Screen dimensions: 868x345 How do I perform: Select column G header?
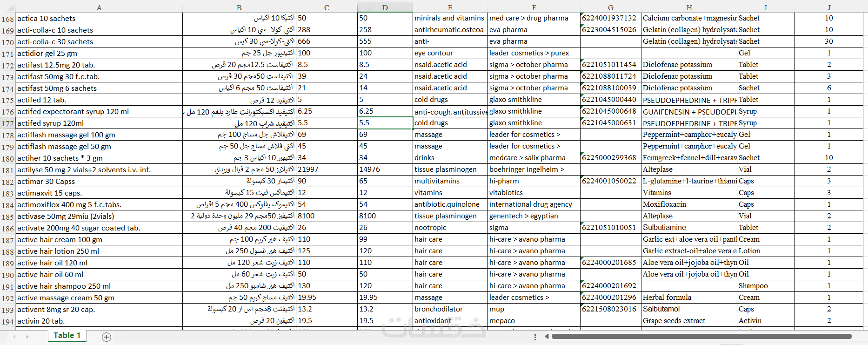click(611, 7)
